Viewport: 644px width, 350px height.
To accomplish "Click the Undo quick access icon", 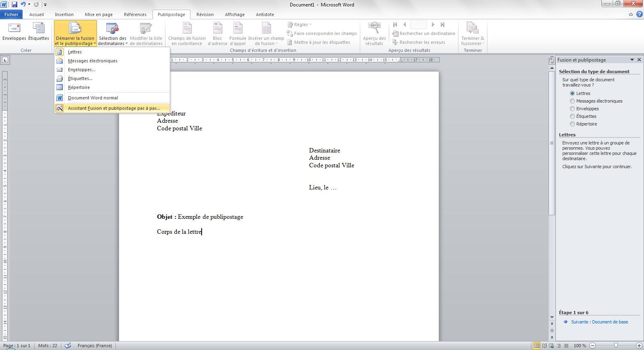I will [23, 4].
